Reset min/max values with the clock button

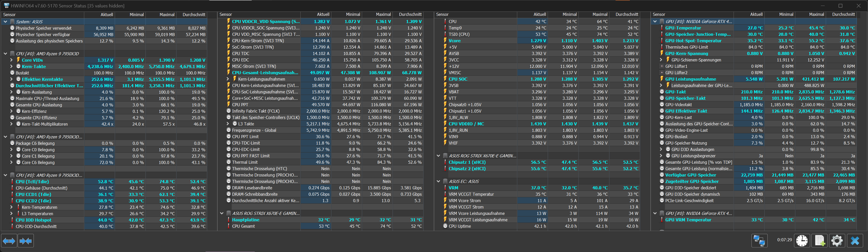[802, 241]
